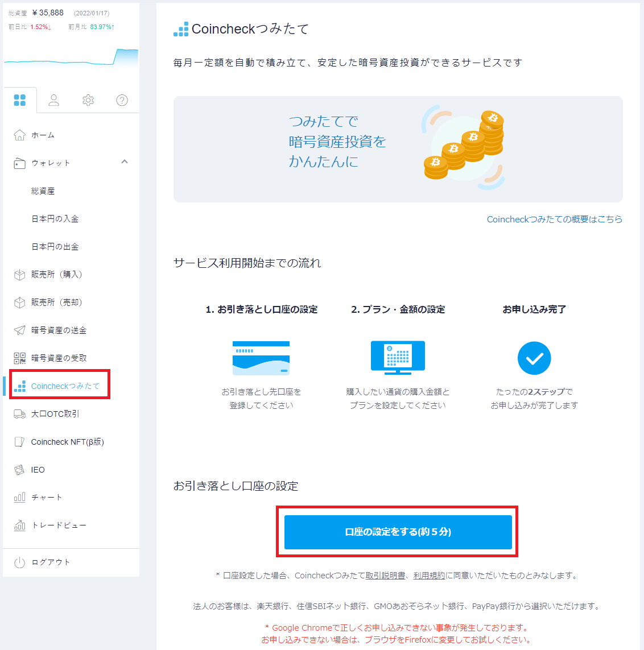The width and height of the screenshot is (644, 650).
Task: Click Coincheckつみたて sidebar bars icon
Action: 19,386
